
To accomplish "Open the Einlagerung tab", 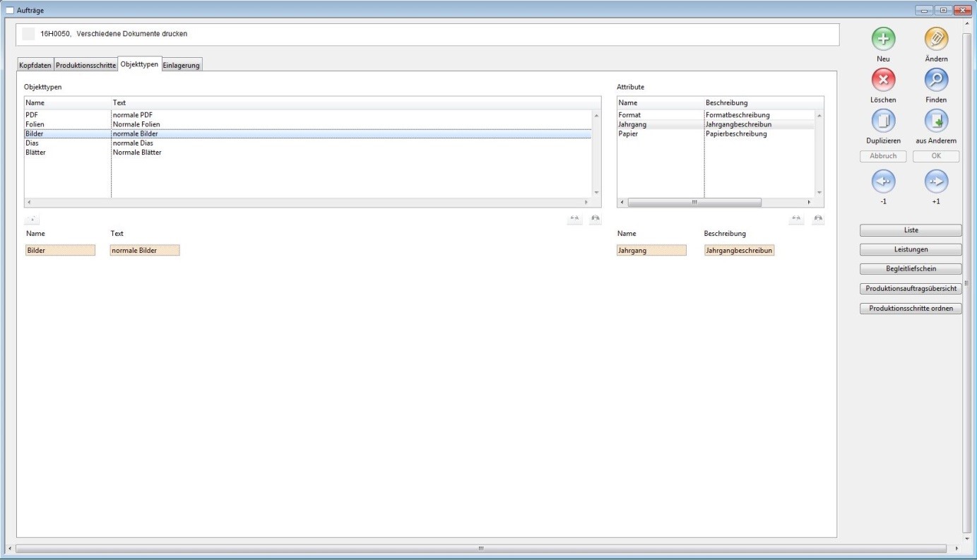I will 182,66.
